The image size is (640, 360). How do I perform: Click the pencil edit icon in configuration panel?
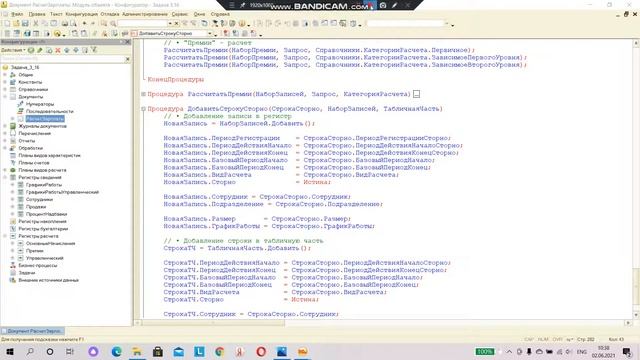click(40, 50)
